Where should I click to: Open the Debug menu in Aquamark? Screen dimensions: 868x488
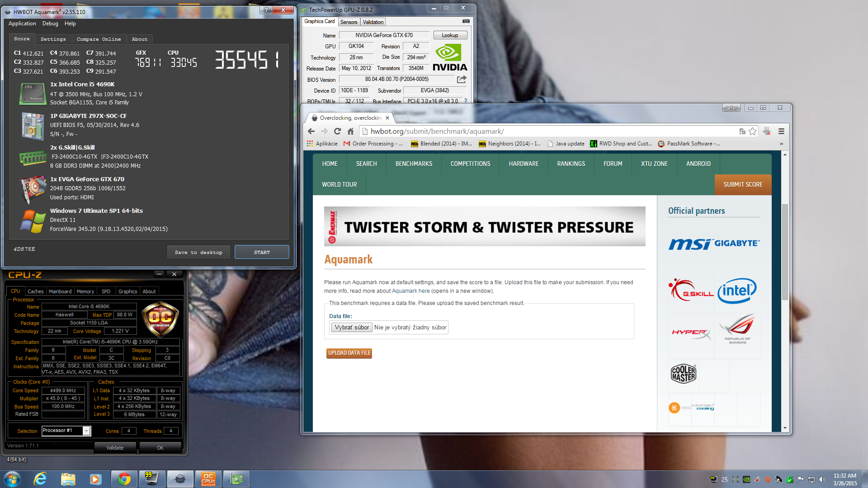tap(50, 23)
